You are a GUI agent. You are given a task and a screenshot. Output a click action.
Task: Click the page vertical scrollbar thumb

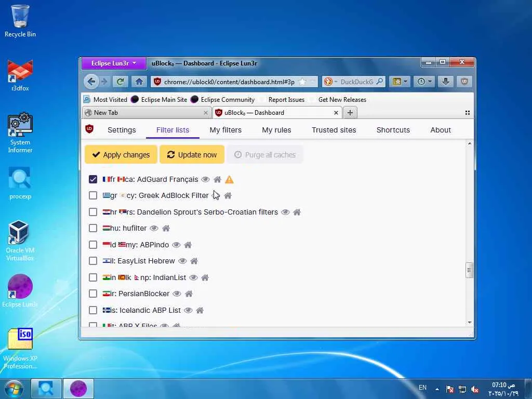click(x=469, y=270)
